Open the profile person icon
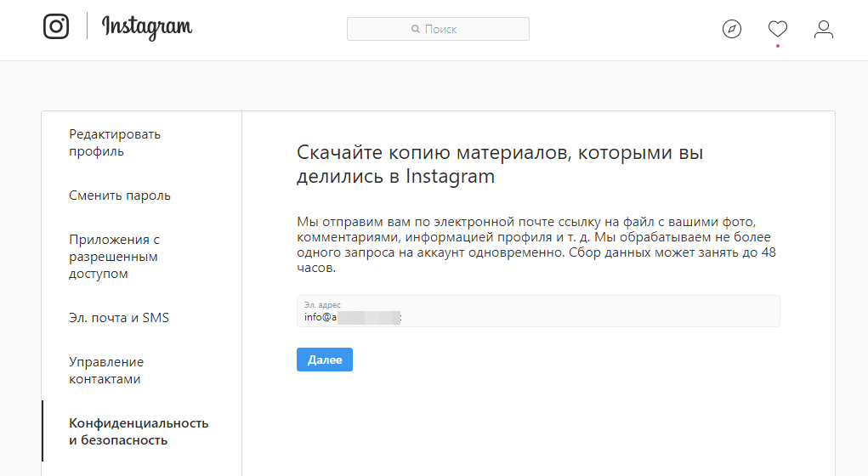The height and width of the screenshot is (476, 868). click(824, 29)
